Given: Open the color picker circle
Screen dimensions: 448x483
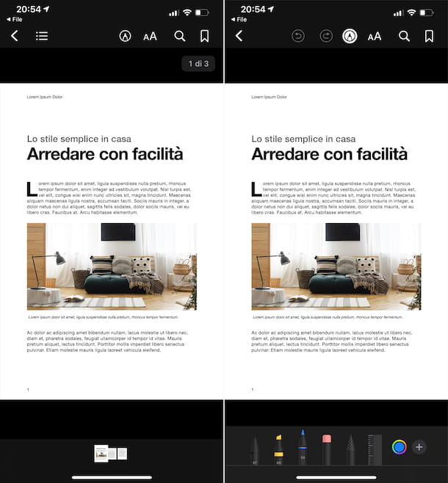Looking at the screenshot, I should [399, 446].
